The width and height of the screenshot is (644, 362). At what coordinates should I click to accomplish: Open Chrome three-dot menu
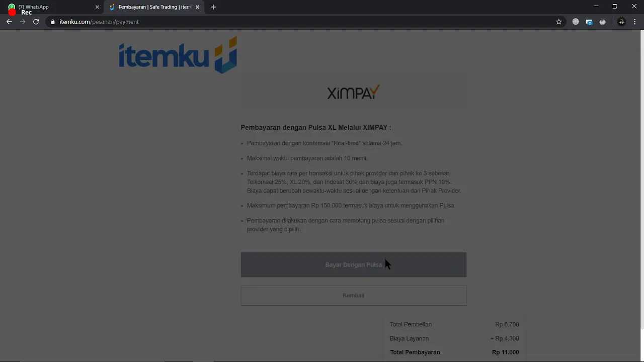635,22
